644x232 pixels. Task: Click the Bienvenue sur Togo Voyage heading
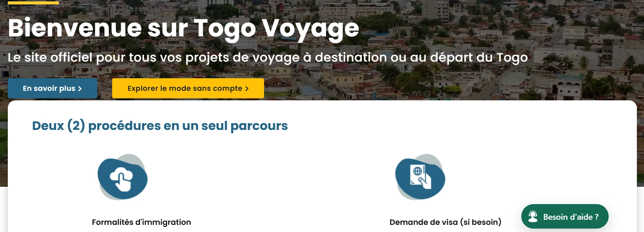(x=184, y=29)
